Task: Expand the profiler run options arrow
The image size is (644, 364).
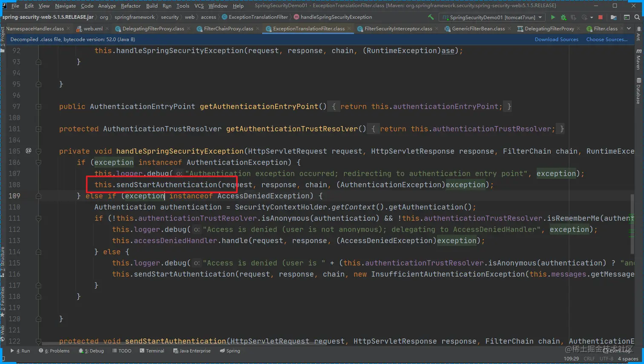Action: (592, 17)
